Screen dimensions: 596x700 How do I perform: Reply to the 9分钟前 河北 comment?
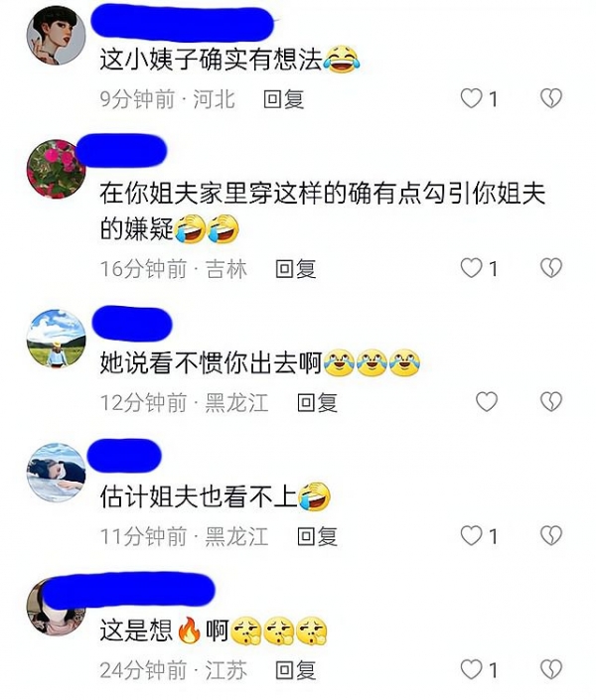283,99
